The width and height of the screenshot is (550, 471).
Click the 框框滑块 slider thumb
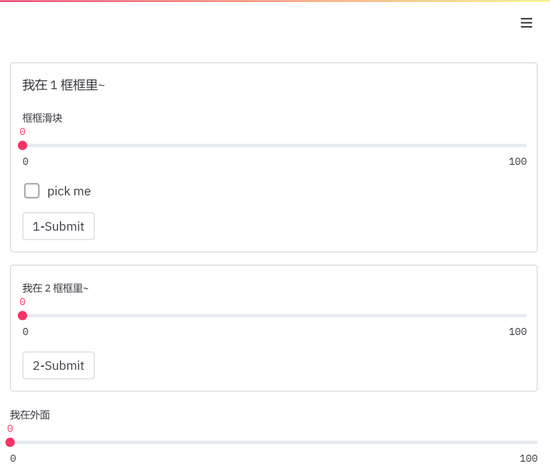point(22,145)
